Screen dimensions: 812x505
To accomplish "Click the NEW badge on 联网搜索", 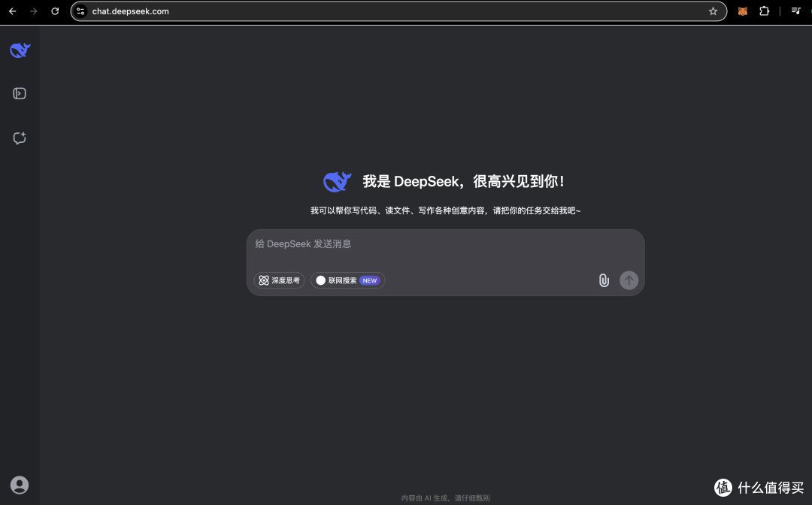I will [x=370, y=280].
